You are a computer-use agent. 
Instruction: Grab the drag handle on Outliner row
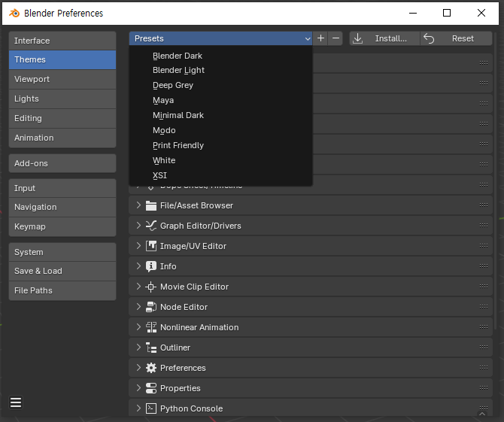pyautogui.click(x=484, y=347)
